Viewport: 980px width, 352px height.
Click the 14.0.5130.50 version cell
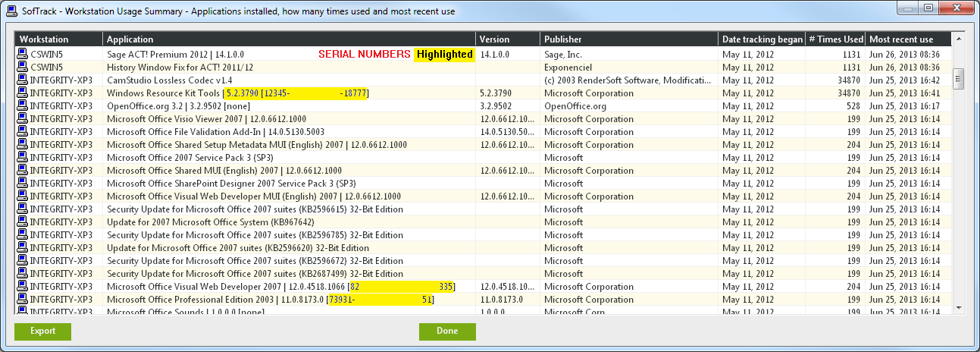(x=508, y=132)
